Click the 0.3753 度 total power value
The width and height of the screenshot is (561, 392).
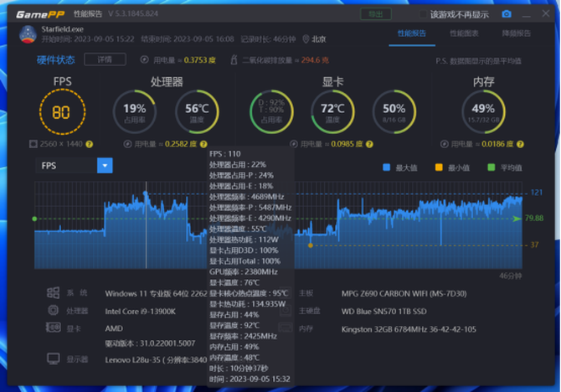click(x=199, y=59)
